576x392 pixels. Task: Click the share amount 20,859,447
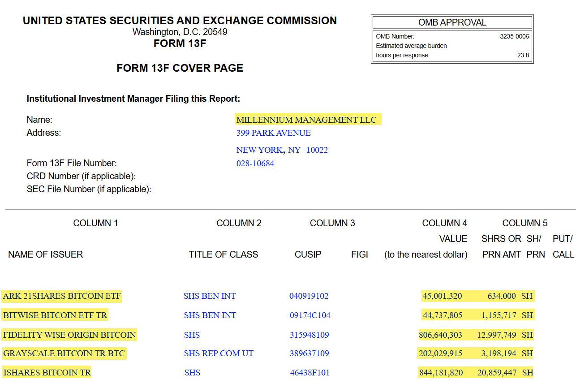tap(497, 372)
